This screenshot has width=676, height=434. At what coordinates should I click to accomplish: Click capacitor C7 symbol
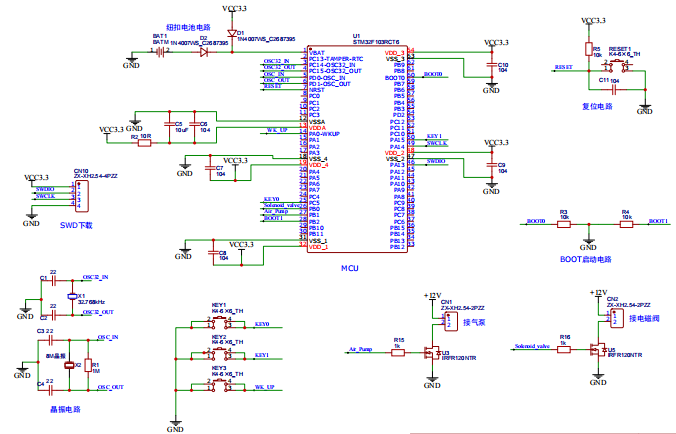[210, 168]
